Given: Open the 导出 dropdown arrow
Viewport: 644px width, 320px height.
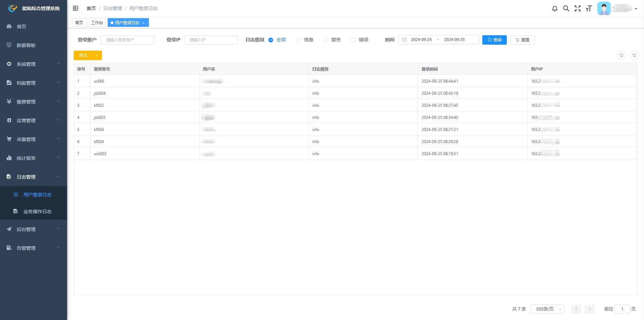Looking at the screenshot, I should tap(97, 55).
